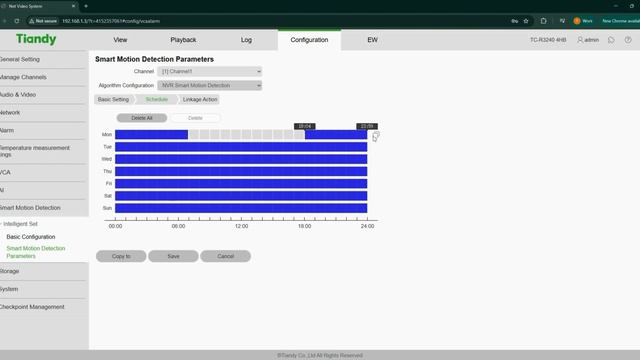Open Basic Configuration under Intelligent Set
640x360 pixels.
coord(31,237)
